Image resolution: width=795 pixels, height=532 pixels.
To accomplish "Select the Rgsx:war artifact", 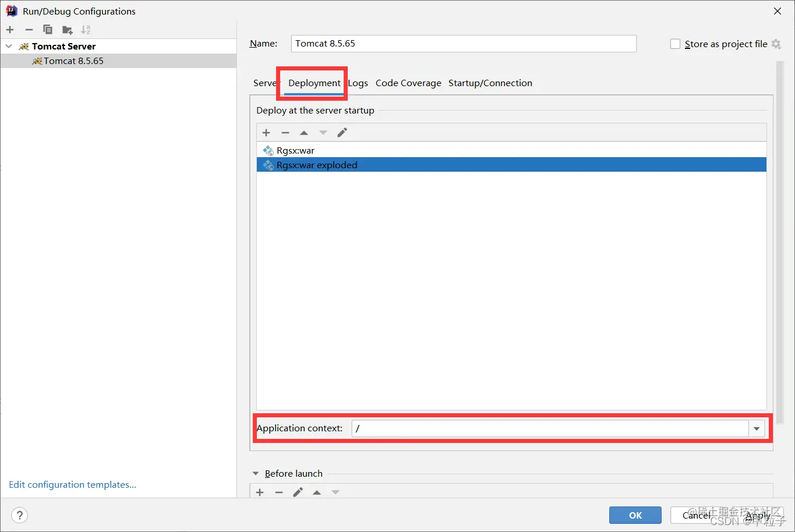I will coord(511,150).
